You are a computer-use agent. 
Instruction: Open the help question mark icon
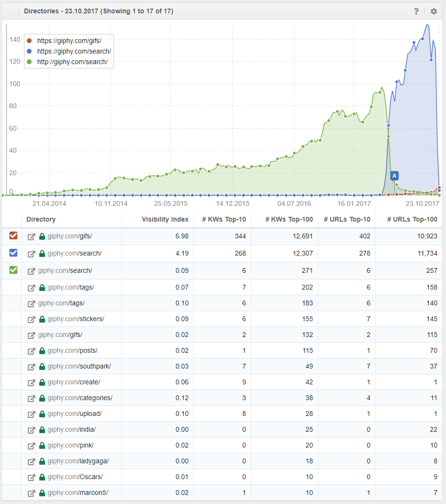click(x=416, y=11)
